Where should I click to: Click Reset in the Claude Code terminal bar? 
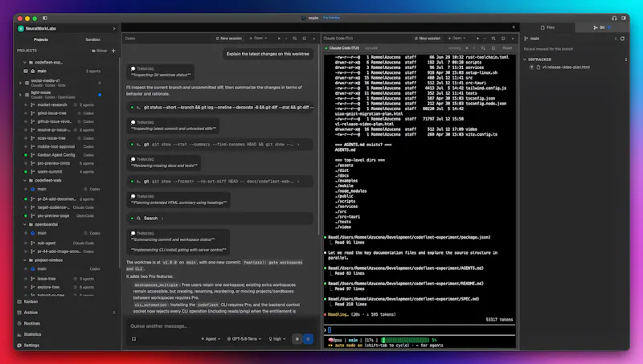pos(507,48)
